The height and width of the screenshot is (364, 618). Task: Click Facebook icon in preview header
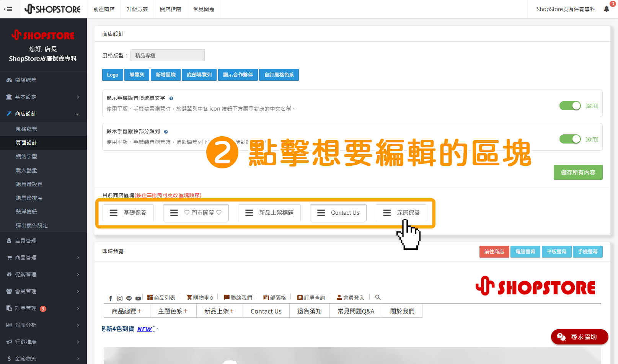[111, 298]
